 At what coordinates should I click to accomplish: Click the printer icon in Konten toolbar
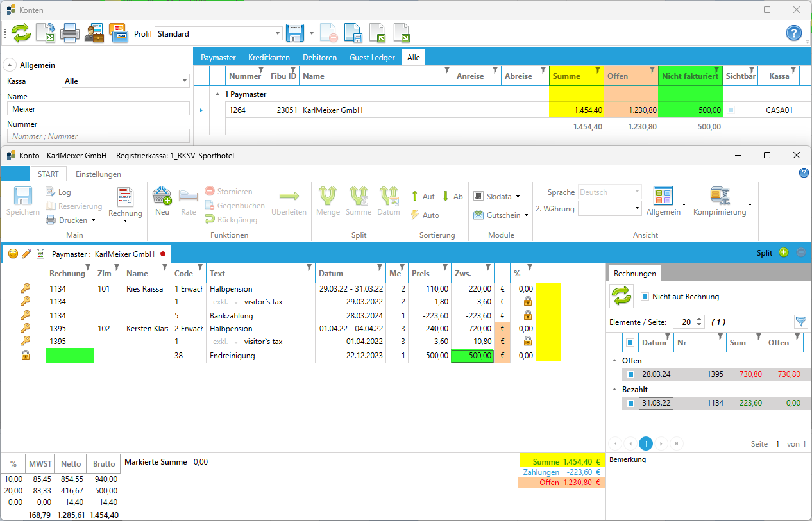[70, 33]
